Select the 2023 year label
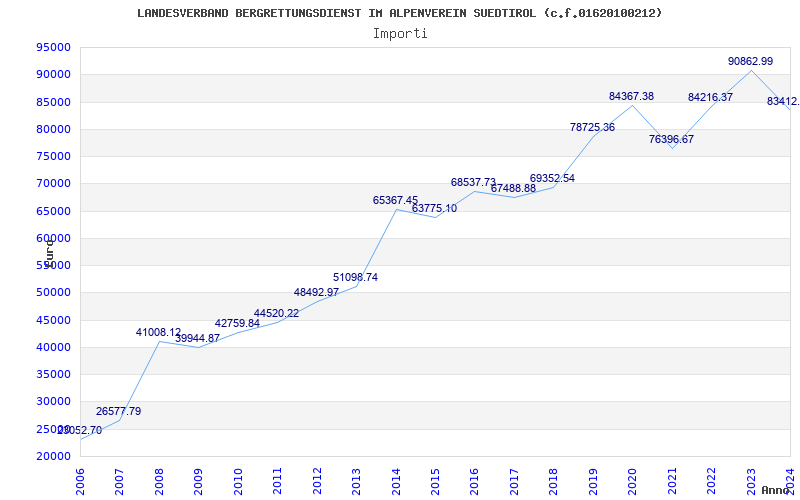Image resolution: width=800 pixels, height=500 pixels. point(751,482)
